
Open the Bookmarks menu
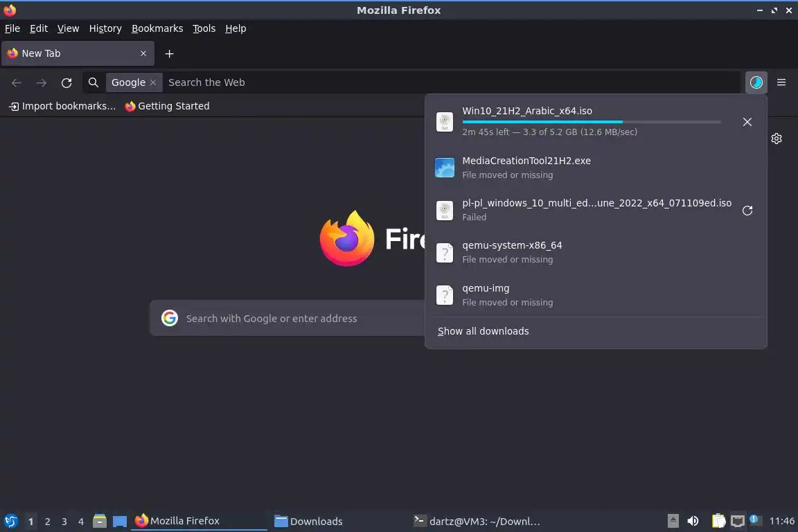157,28
